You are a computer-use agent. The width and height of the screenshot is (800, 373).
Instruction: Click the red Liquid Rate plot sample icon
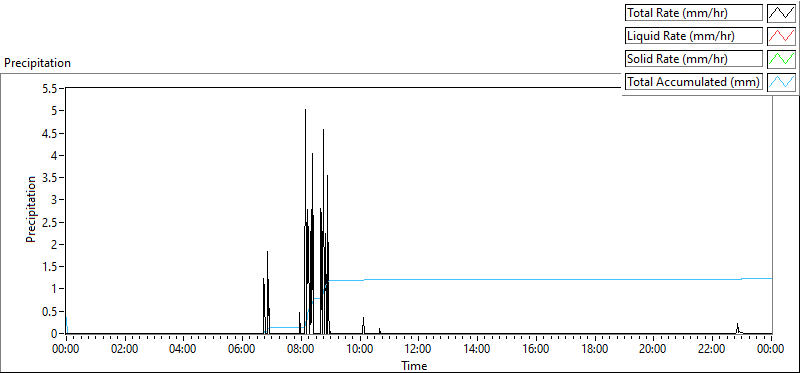pos(781,36)
